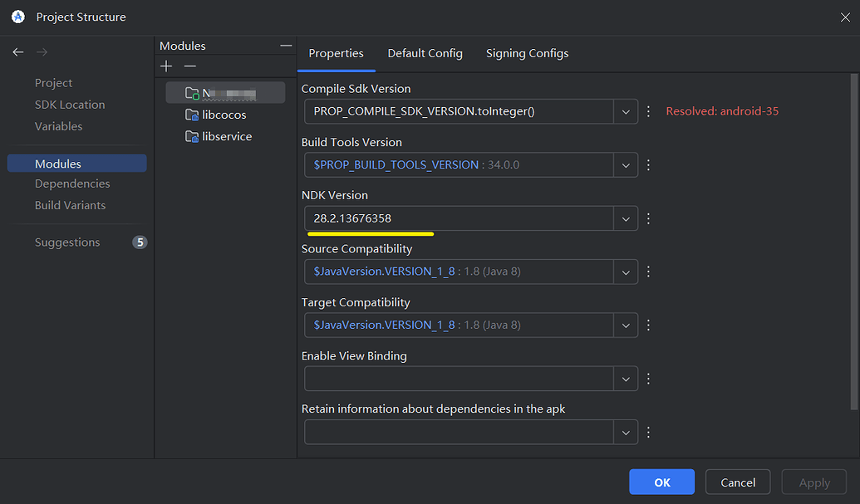Add a new module with the plus icon
This screenshot has width=860, height=504.
click(165, 66)
